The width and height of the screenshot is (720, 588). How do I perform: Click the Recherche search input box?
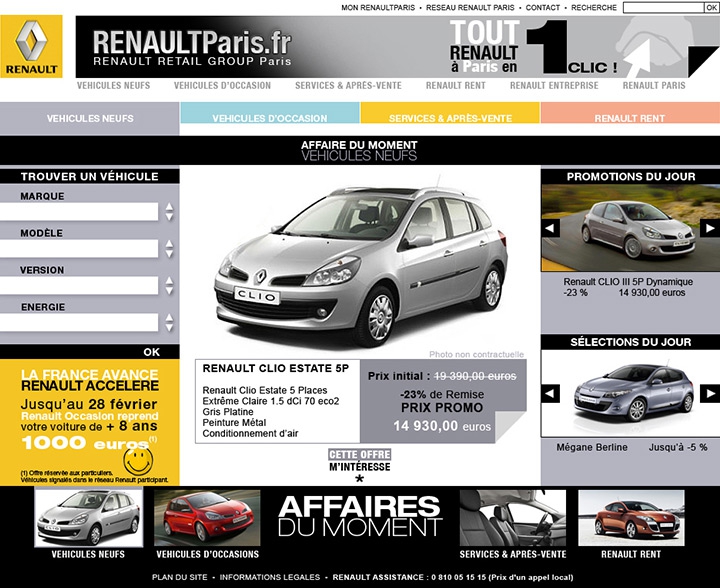pos(664,7)
